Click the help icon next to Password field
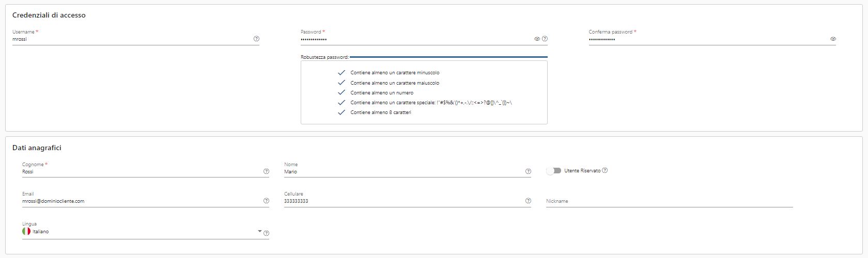Image resolution: width=868 pixels, height=258 pixels. click(x=545, y=39)
